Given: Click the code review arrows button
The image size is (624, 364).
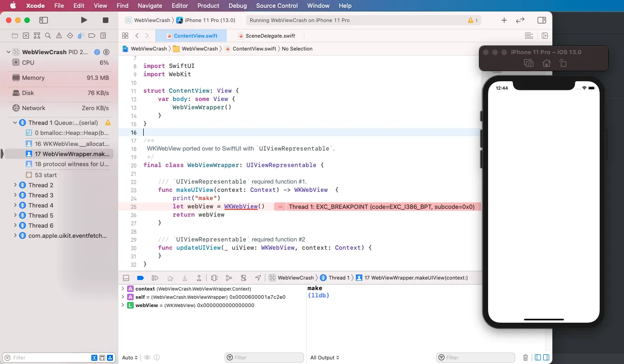Looking at the screenshot, I should (x=520, y=20).
